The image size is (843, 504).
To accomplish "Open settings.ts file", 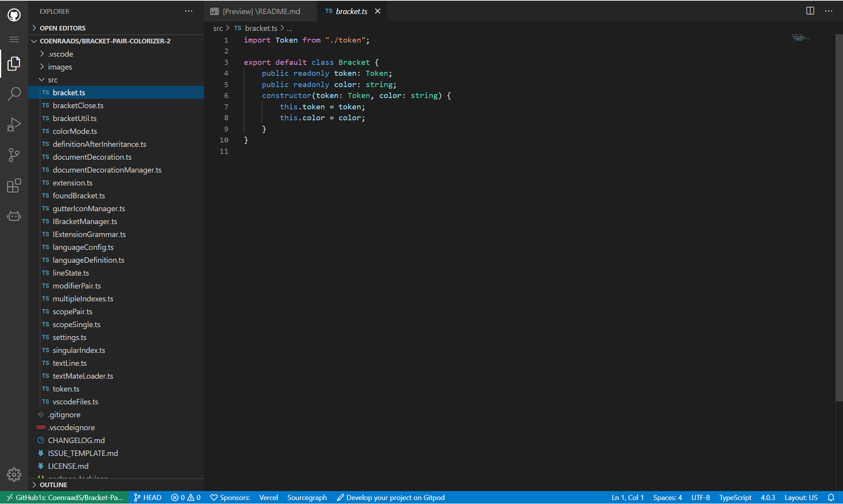I will coord(116,337).
